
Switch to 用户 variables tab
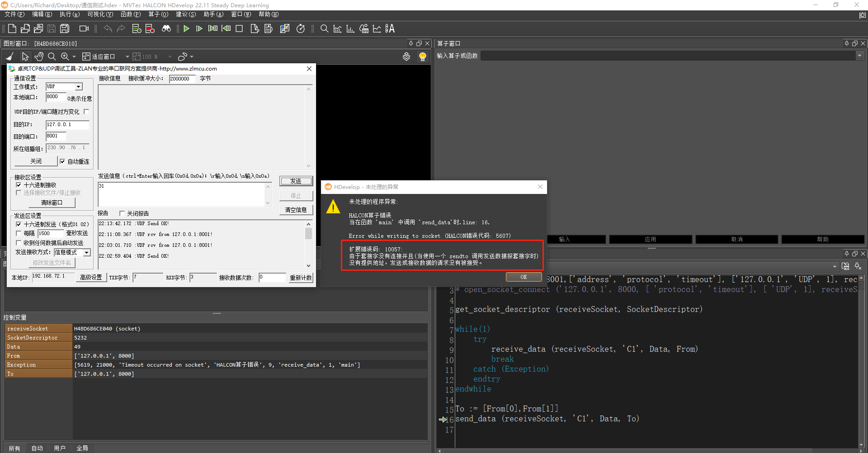coord(60,448)
